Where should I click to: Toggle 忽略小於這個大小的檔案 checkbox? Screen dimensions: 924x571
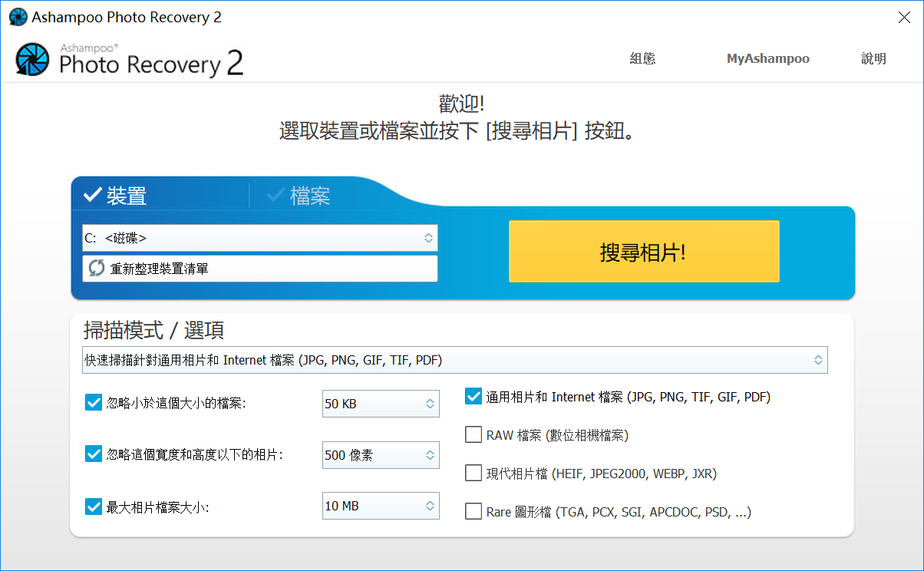click(94, 402)
